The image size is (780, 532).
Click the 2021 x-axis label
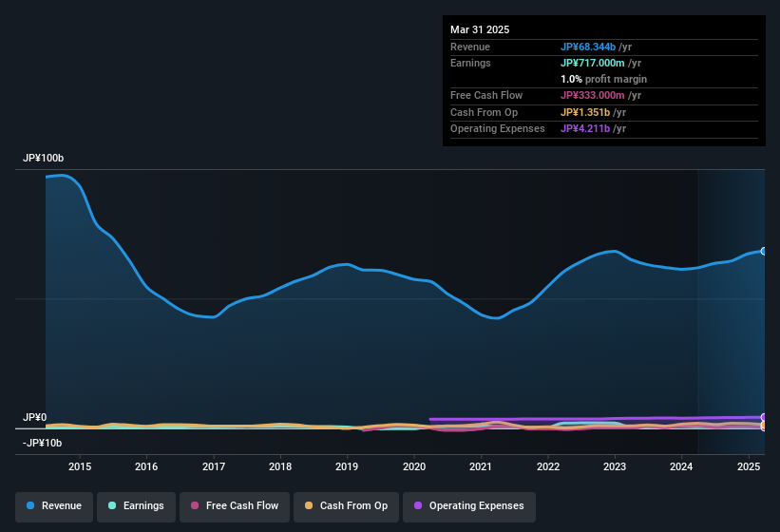[481, 466]
